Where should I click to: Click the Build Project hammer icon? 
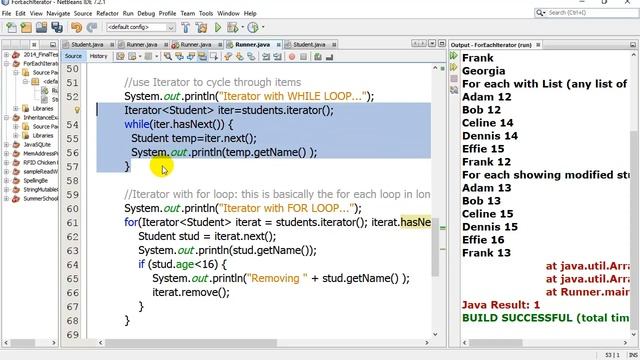coord(186,27)
